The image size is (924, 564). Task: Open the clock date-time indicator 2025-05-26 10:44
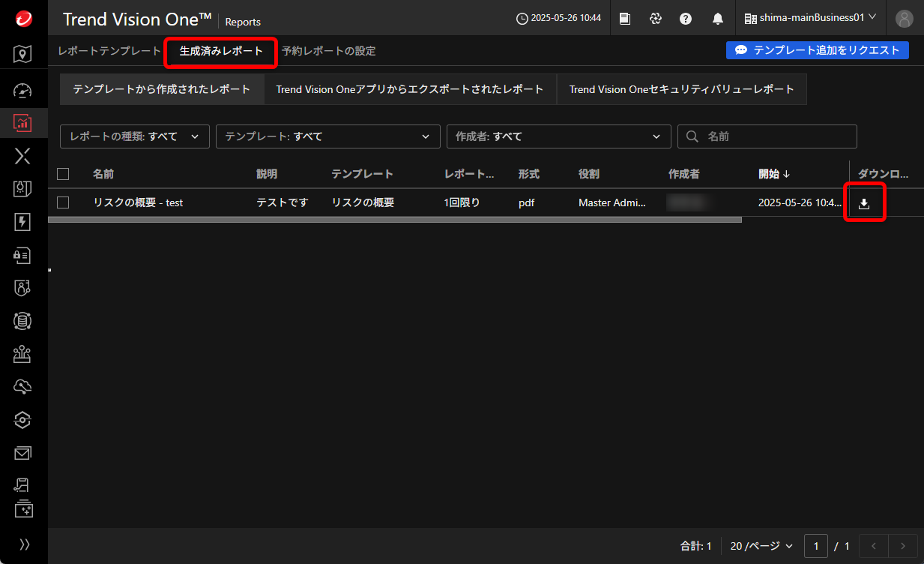tap(559, 18)
